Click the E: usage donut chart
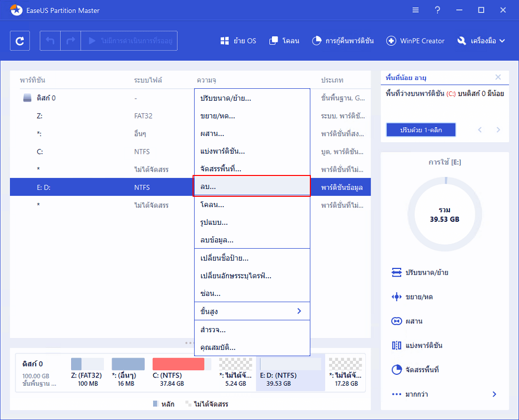Viewport: 519px width, 420px height. coord(445,214)
